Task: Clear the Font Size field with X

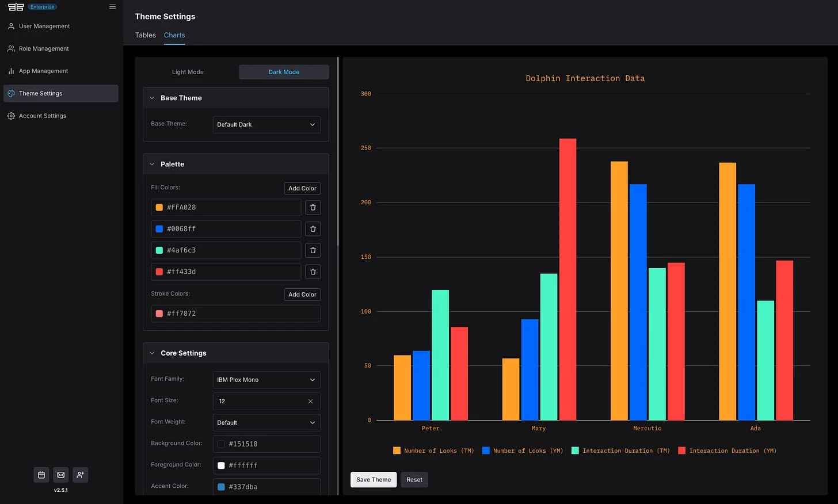Action: tap(310, 402)
